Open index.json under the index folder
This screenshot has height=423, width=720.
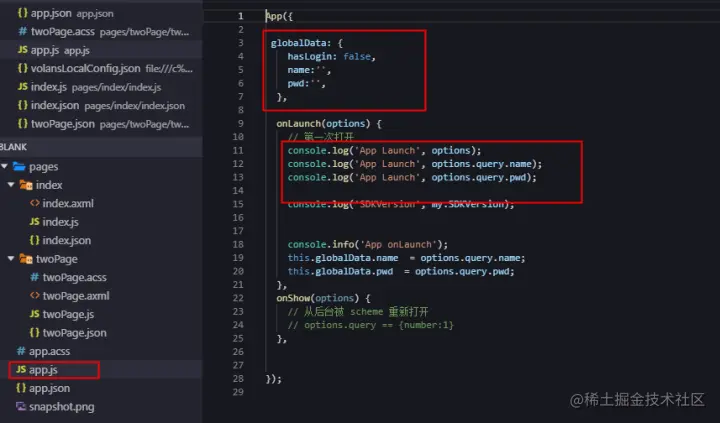(x=67, y=240)
